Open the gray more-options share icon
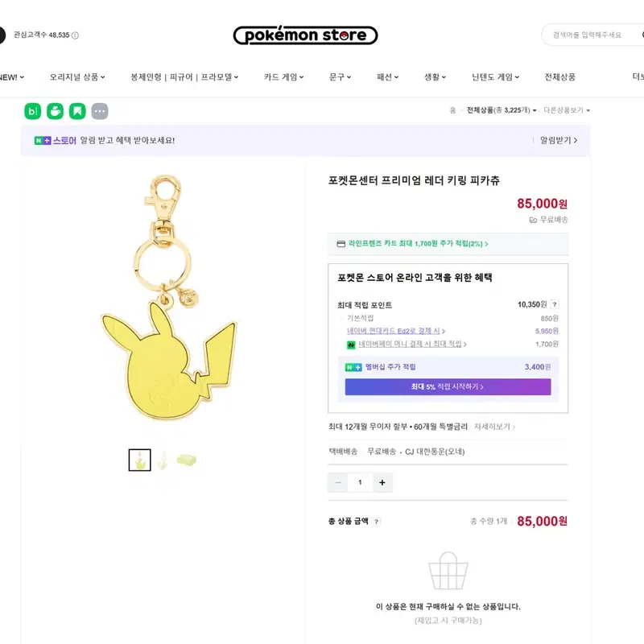The width and height of the screenshot is (644, 644). coord(100,111)
